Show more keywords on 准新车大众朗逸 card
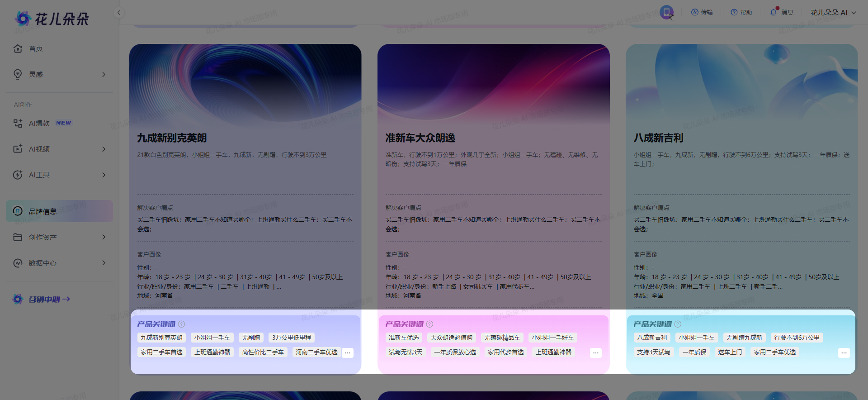 (596, 352)
